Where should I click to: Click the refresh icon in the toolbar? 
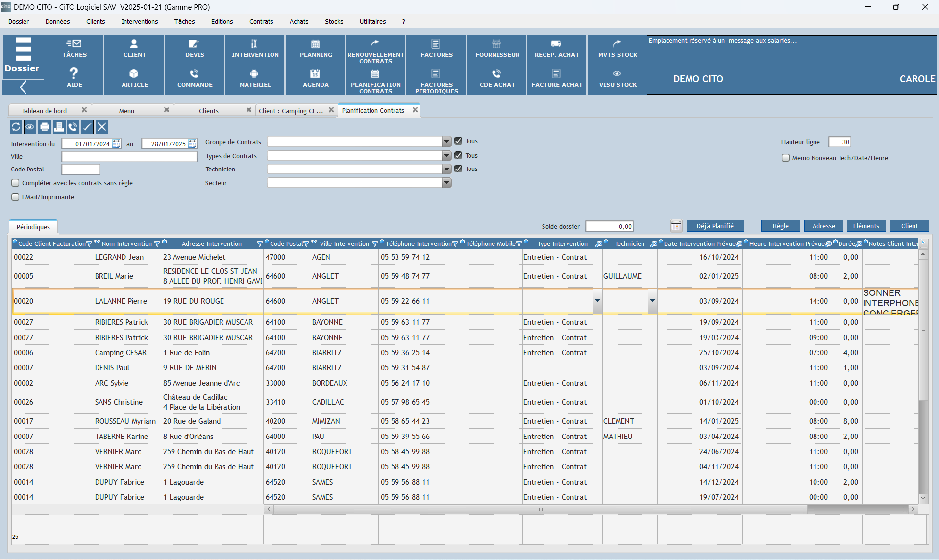16,127
